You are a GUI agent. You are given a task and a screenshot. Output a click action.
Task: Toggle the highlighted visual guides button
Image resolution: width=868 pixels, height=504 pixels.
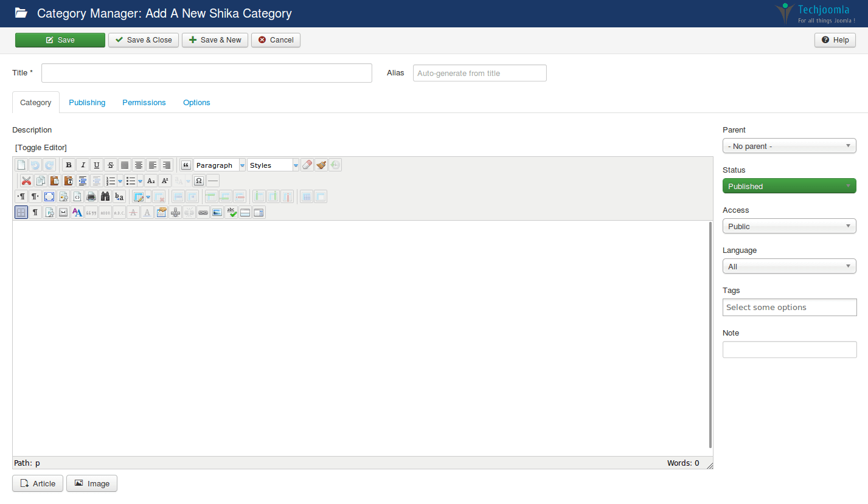tap(21, 212)
